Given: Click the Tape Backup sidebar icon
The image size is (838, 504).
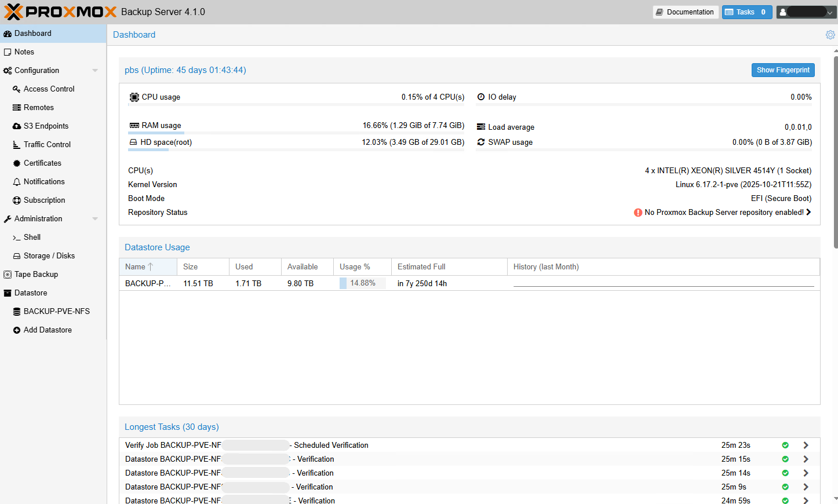Looking at the screenshot, I should (7, 274).
